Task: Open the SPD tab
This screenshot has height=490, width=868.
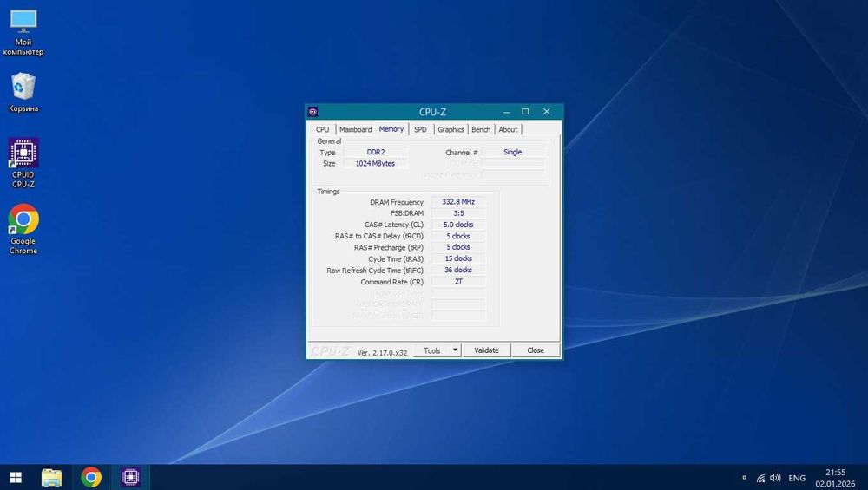Action: [420, 129]
